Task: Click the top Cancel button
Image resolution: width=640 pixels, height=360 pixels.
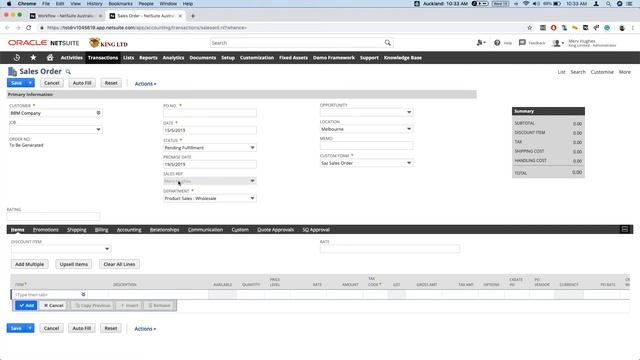Action: (x=51, y=83)
